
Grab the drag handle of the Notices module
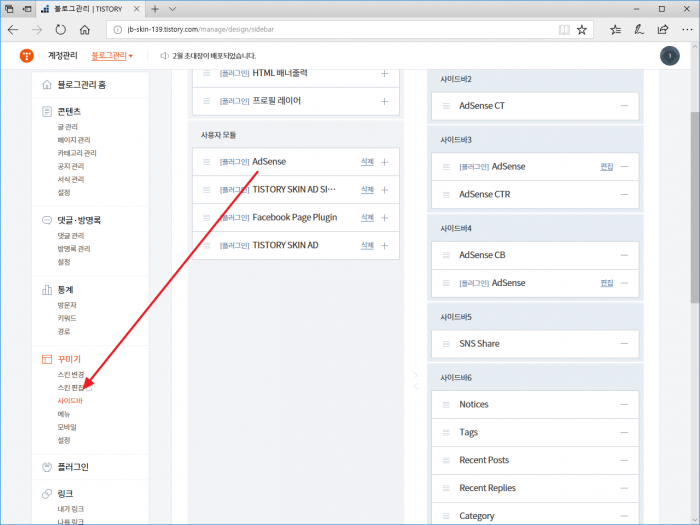445,405
